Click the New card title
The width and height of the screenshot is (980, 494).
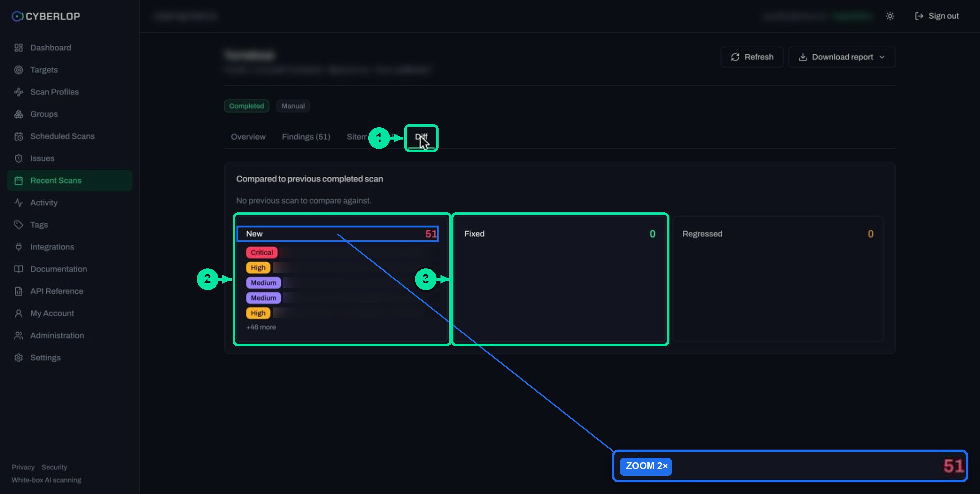pyautogui.click(x=254, y=234)
